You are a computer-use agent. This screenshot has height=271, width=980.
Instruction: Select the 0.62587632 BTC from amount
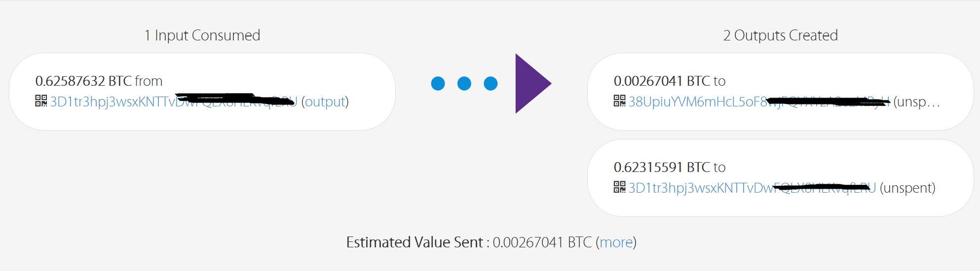click(99, 81)
